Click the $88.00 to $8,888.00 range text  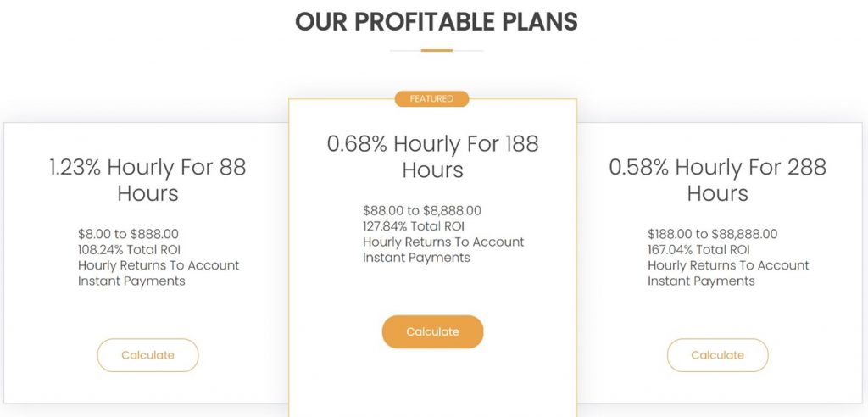coord(422,211)
